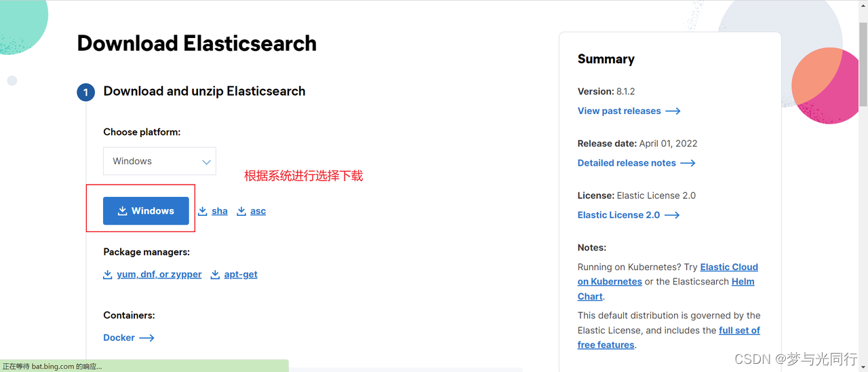Click the Containers: label

pos(129,315)
